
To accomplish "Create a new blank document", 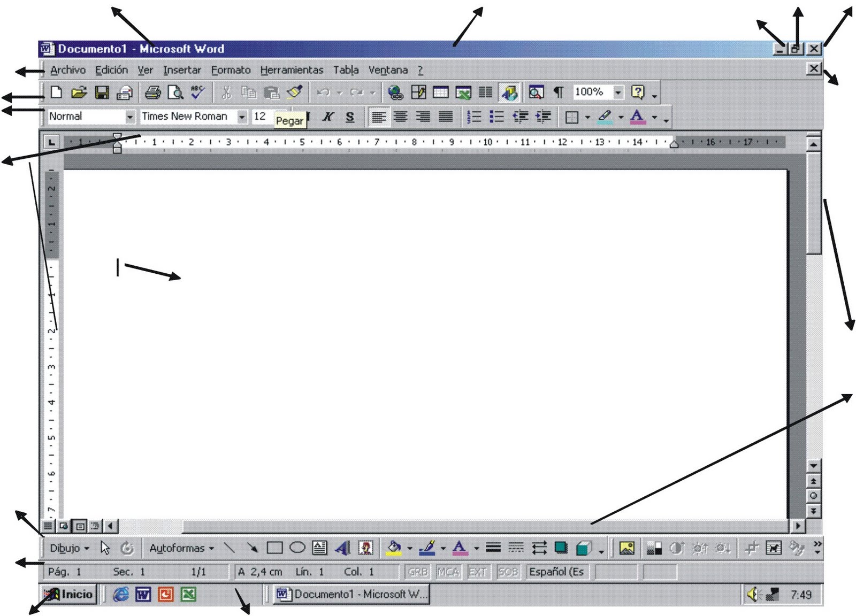I will [x=56, y=93].
